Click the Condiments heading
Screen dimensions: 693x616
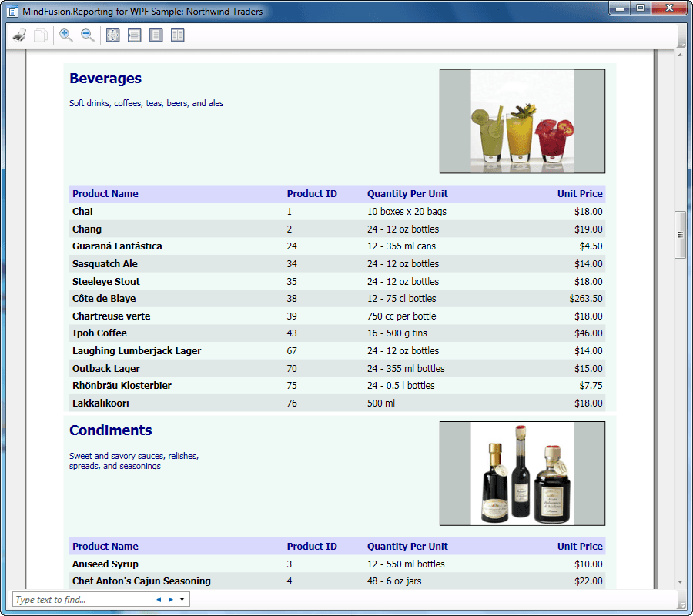pos(110,430)
